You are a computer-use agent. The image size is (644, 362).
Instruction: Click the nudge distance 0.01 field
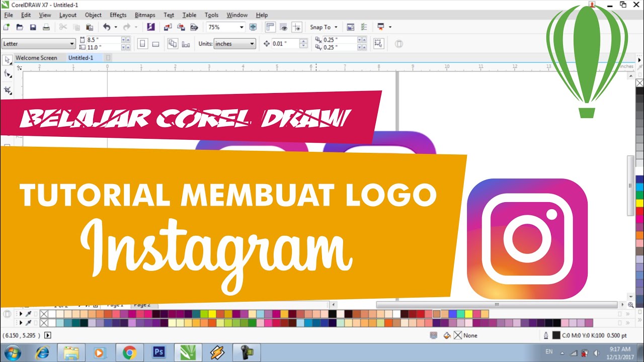[285, 44]
